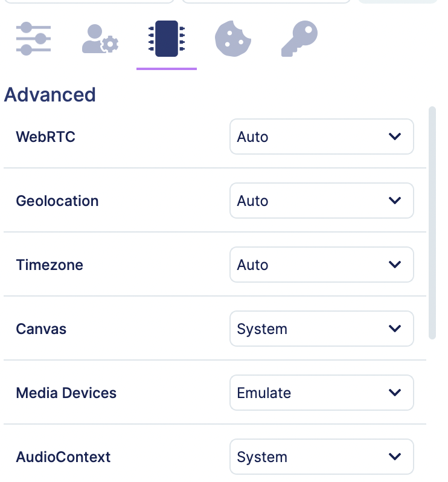Open the WebRTC dropdown
This screenshot has height=482, width=448.
click(322, 137)
